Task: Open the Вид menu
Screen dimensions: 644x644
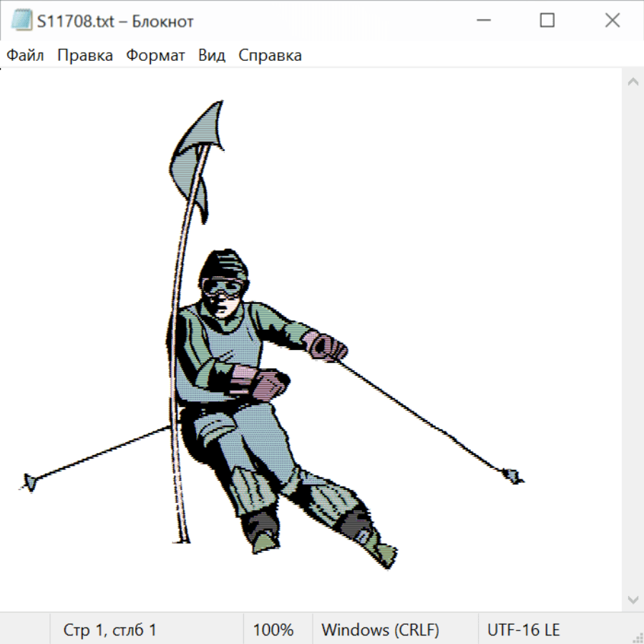Action: pyautogui.click(x=212, y=56)
